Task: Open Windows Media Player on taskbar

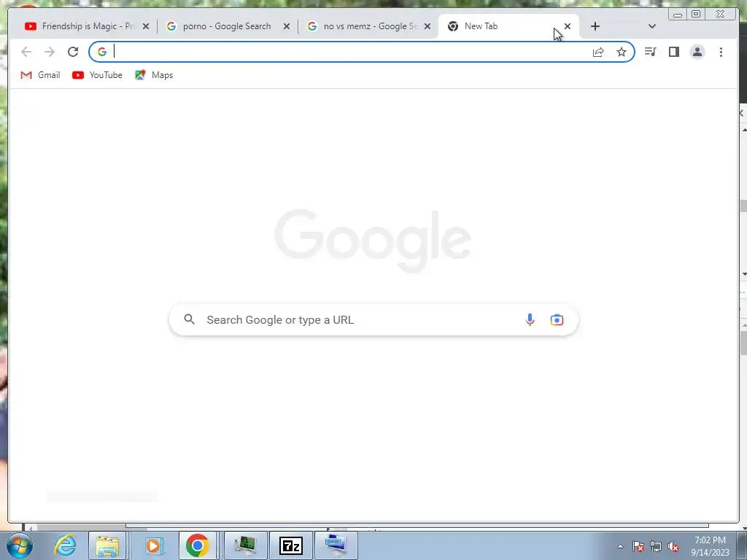Action: click(x=153, y=545)
